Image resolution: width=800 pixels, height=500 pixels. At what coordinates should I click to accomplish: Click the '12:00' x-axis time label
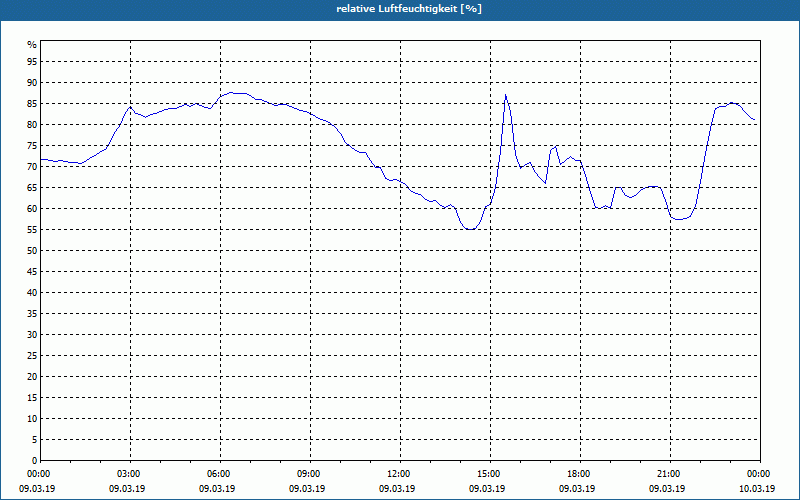[x=399, y=474]
